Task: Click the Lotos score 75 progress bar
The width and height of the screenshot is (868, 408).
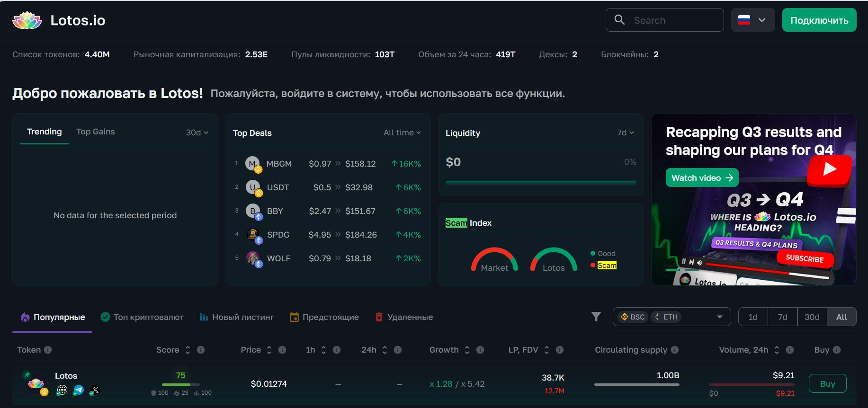Action: (181, 384)
